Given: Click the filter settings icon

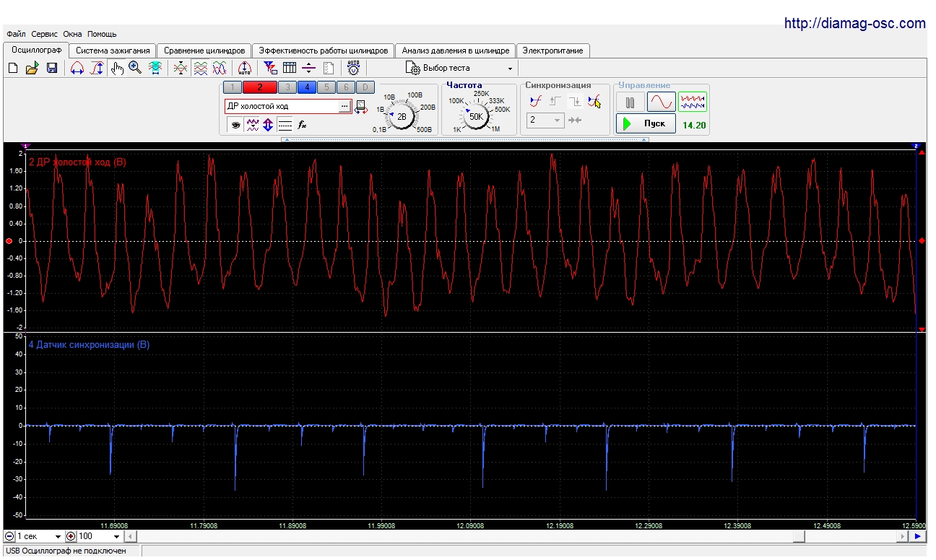Looking at the screenshot, I should tap(270, 68).
